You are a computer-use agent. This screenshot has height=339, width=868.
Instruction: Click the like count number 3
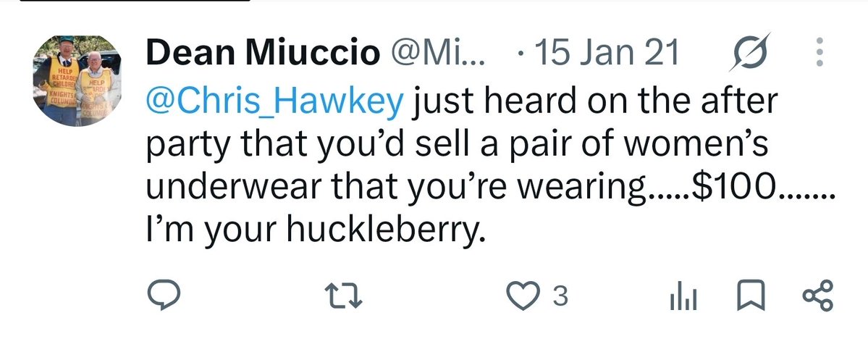pyautogui.click(x=560, y=296)
